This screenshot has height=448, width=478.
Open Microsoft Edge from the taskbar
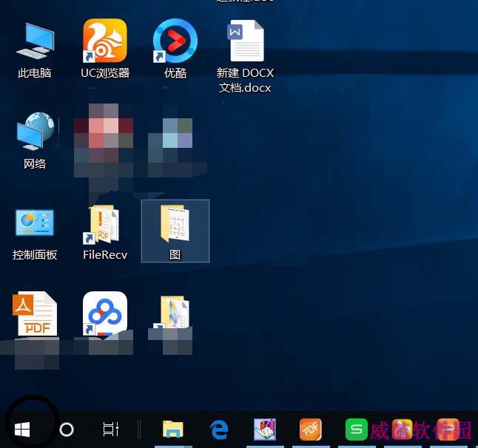tap(219, 430)
